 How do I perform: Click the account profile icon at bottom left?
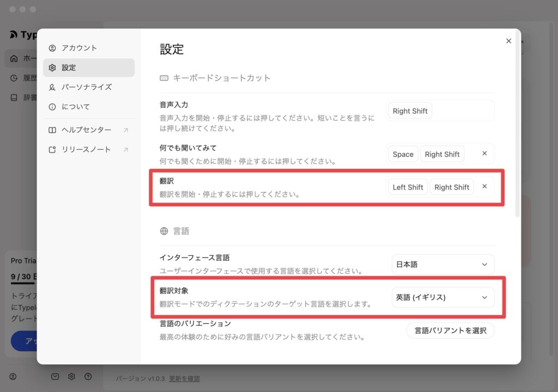tap(13, 376)
